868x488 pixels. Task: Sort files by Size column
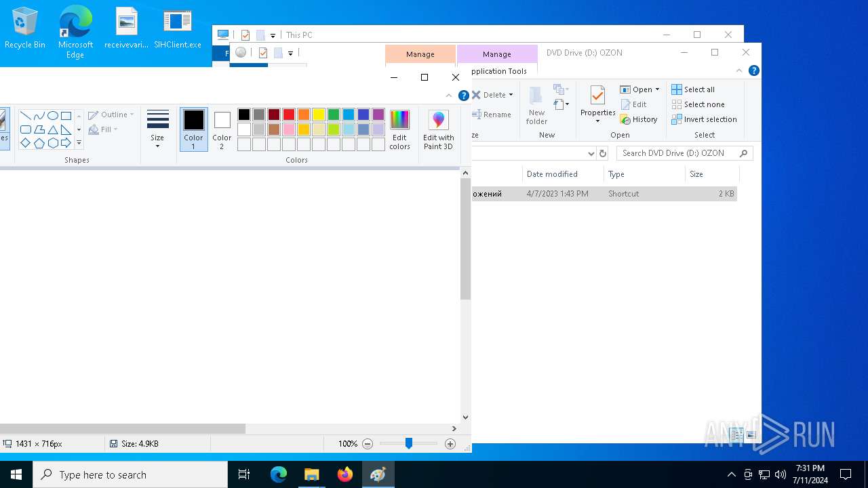pyautogui.click(x=712, y=174)
